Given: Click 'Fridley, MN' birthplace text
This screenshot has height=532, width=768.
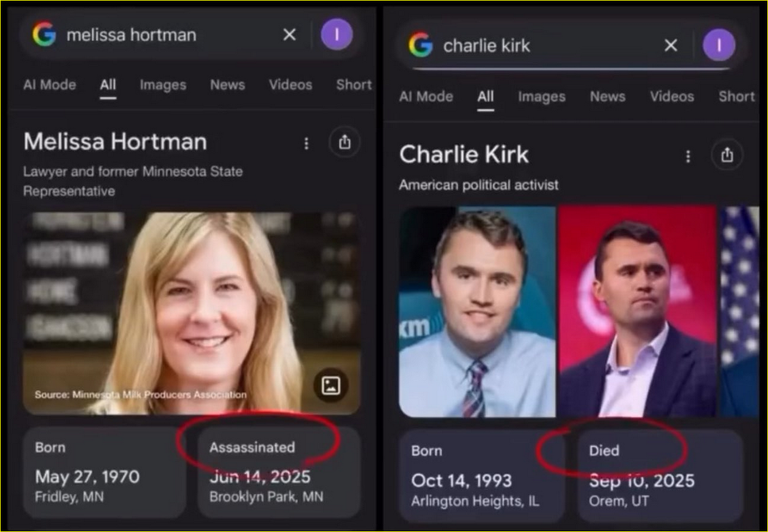Looking at the screenshot, I should (70, 497).
